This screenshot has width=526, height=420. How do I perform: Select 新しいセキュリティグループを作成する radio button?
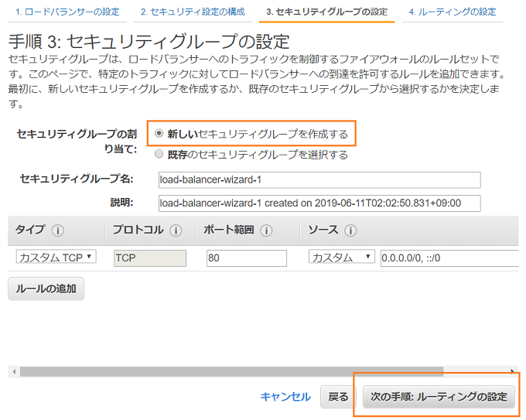[159, 134]
